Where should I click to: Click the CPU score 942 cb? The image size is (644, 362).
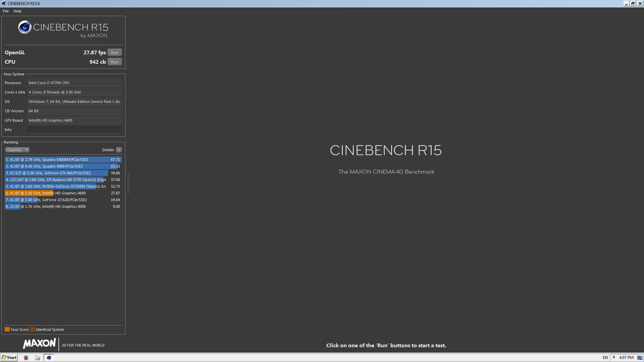click(98, 62)
